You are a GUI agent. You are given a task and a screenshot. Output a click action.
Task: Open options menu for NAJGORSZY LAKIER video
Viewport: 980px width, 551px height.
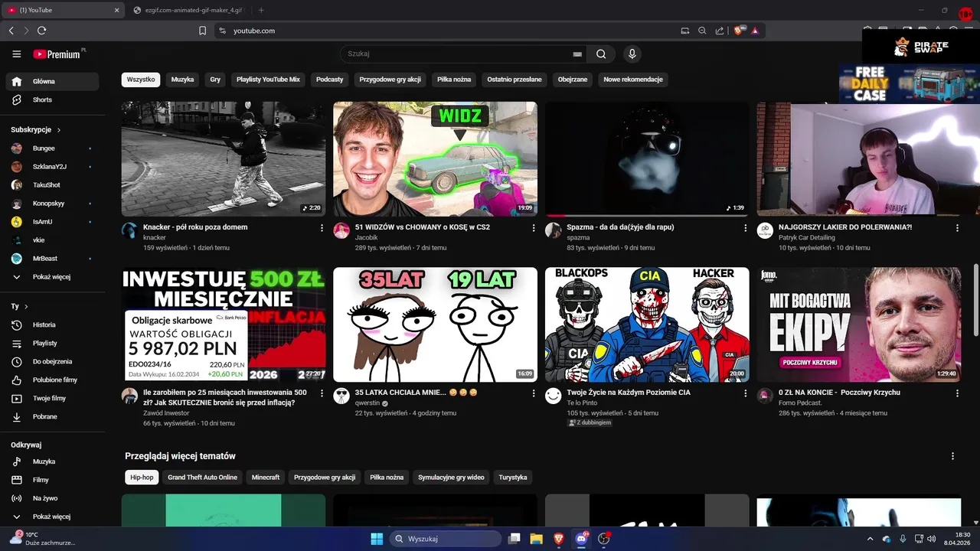click(x=957, y=228)
